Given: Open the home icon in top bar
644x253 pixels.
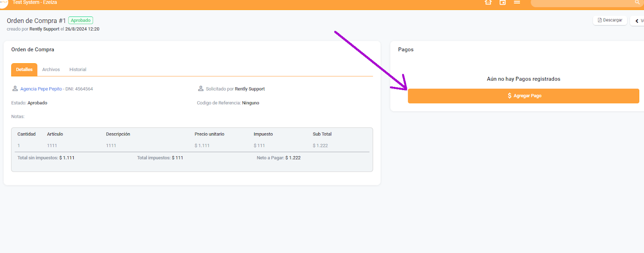Looking at the screenshot, I should coord(488,2).
